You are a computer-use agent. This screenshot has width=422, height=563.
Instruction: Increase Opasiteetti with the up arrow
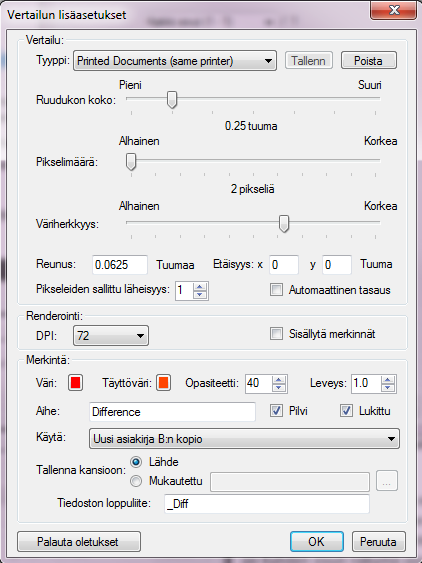pyautogui.click(x=279, y=380)
